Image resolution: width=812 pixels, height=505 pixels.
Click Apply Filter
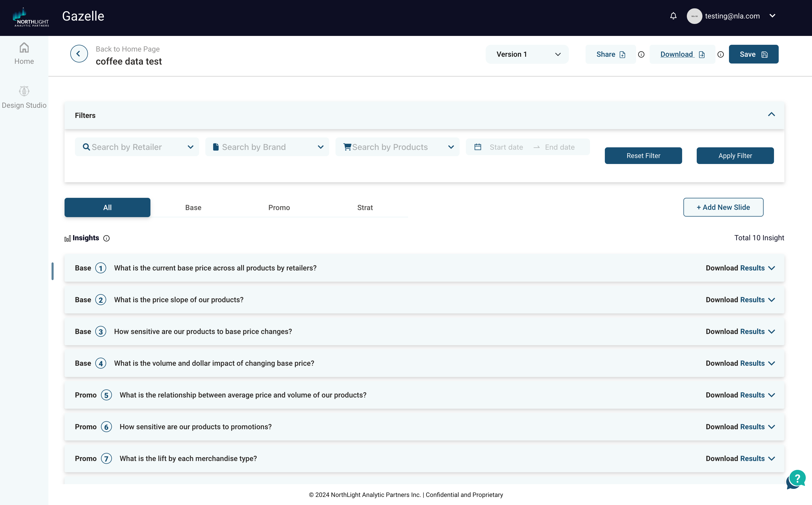pyautogui.click(x=735, y=156)
